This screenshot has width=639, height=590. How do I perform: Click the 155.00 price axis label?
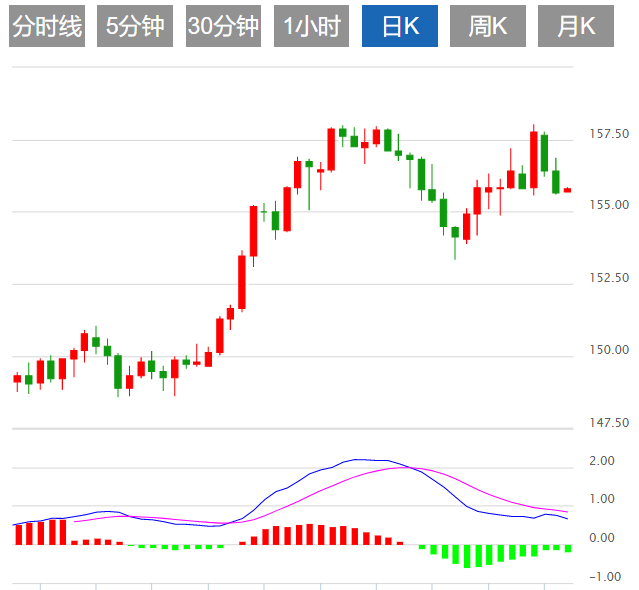609,205
